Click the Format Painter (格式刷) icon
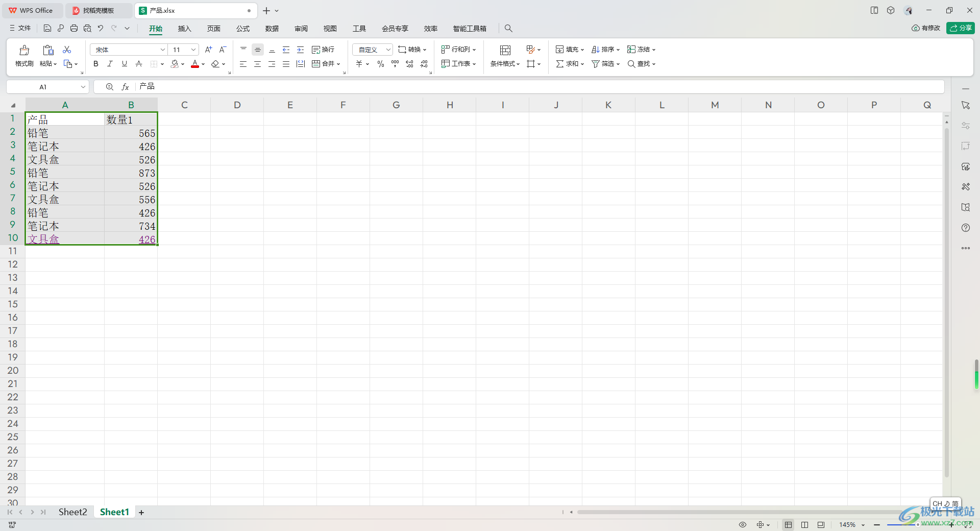This screenshot has height=531, width=980. tap(24, 50)
